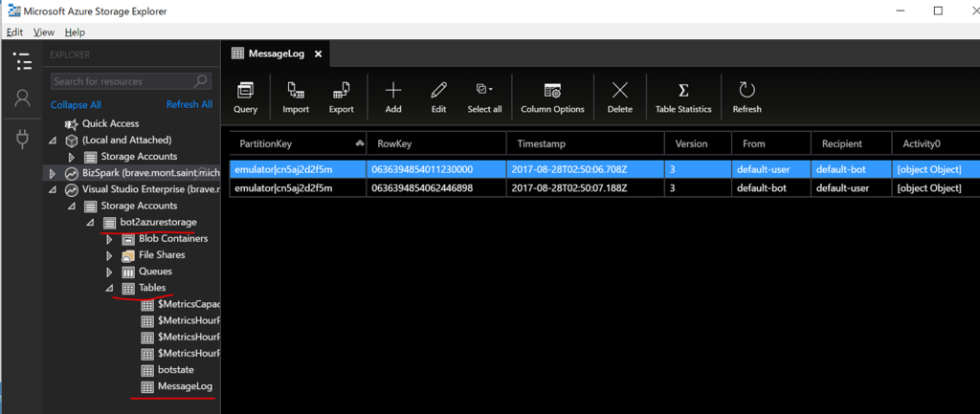The width and height of the screenshot is (980, 414).
Task: Click the BizSpark subscription icon
Action: [71, 173]
